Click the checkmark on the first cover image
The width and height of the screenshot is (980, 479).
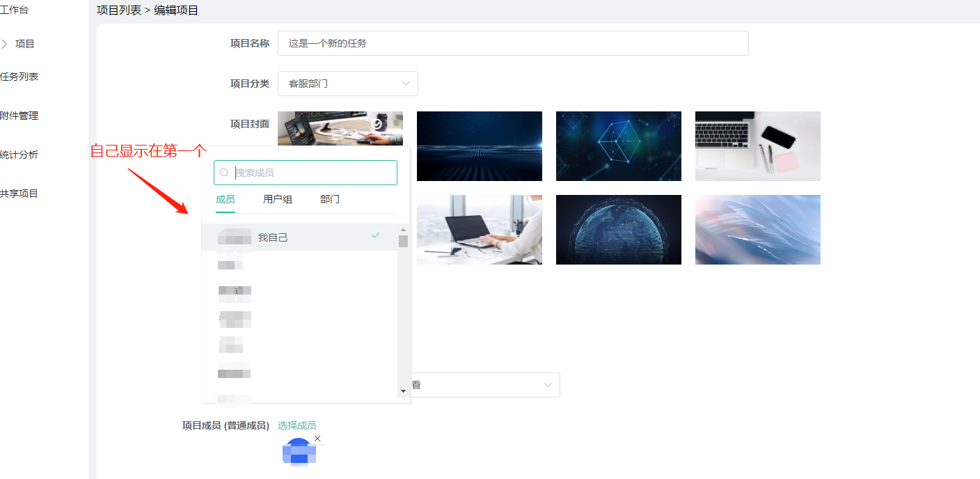point(377,124)
